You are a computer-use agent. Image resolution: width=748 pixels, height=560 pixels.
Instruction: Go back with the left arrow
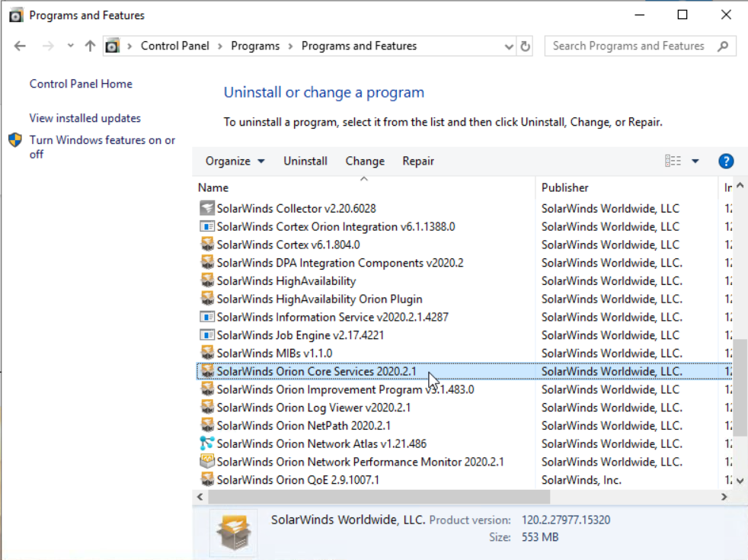[x=20, y=46]
